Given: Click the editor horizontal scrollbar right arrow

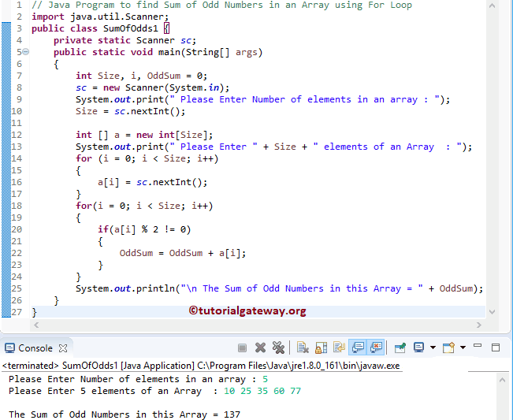Looking at the screenshot, I should click(479, 325).
